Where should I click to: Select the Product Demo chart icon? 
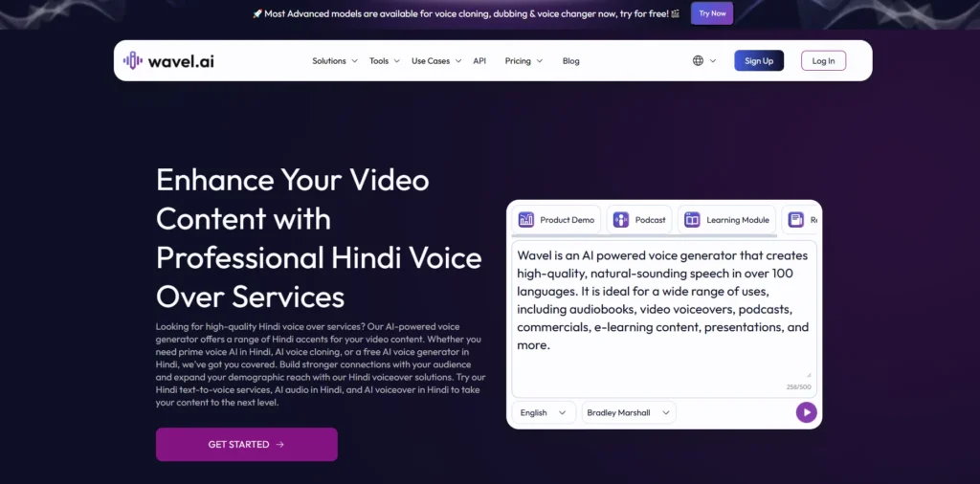pos(526,219)
